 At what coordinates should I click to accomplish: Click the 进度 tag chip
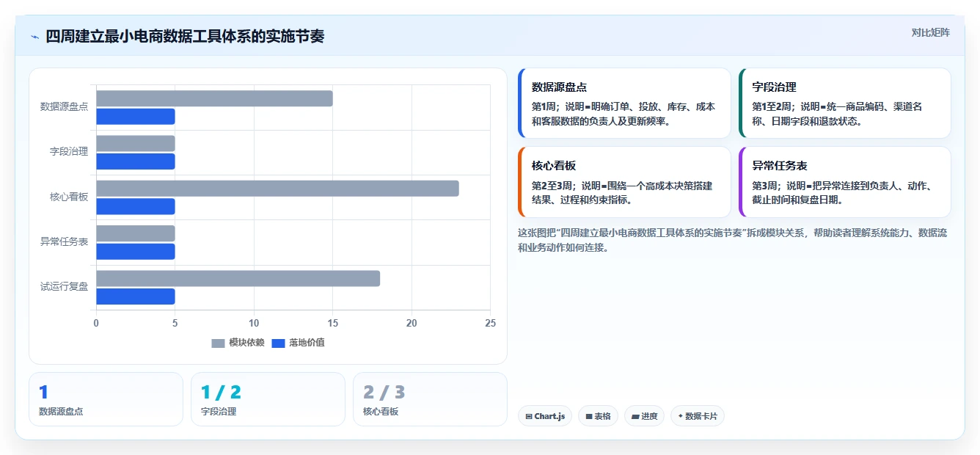pos(644,416)
